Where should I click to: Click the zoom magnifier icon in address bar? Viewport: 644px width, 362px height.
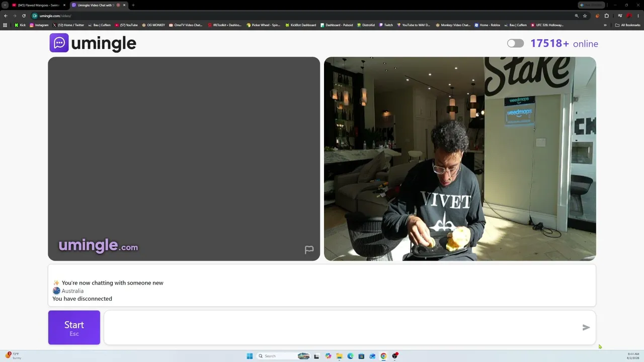click(577, 16)
